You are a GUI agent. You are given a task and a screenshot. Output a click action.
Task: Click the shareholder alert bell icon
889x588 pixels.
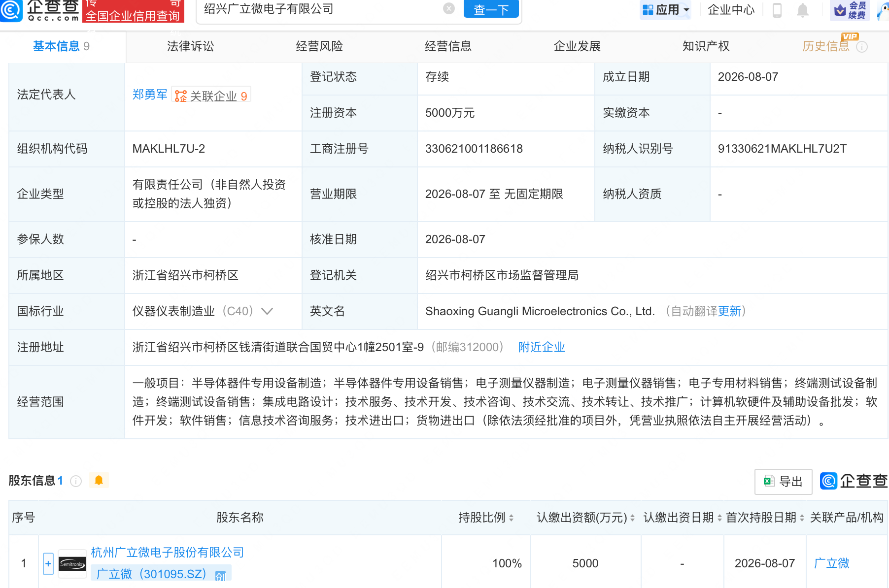(x=99, y=480)
